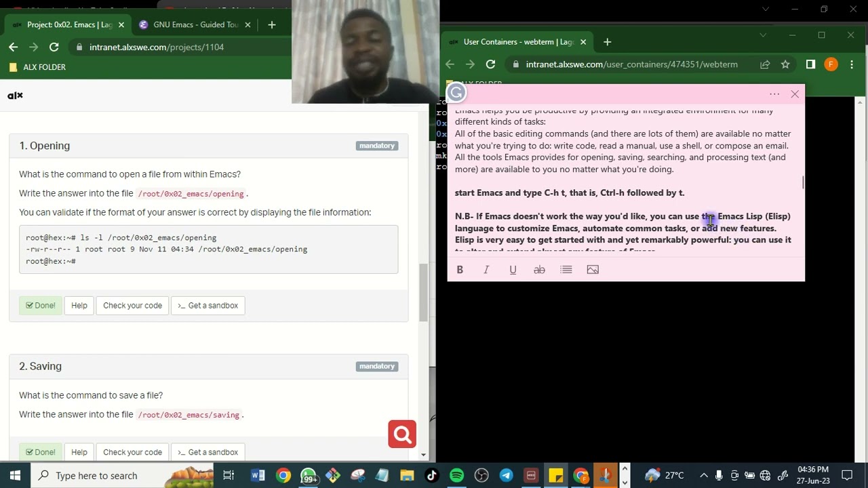Add image to the sticky note
868x488 pixels.
(x=593, y=270)
